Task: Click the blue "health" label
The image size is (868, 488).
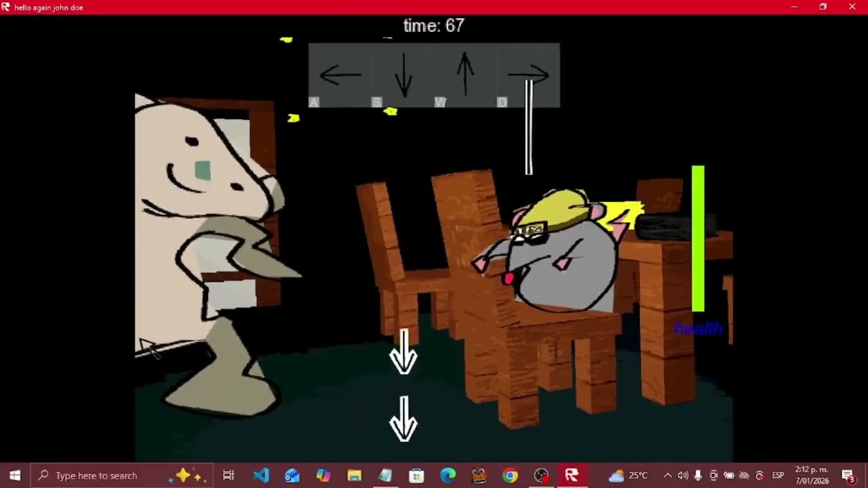Action: tap(698, 329)
